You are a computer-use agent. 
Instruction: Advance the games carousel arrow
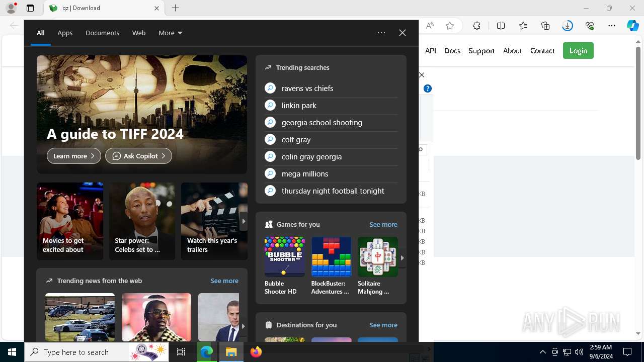click(x=402, y=258)
